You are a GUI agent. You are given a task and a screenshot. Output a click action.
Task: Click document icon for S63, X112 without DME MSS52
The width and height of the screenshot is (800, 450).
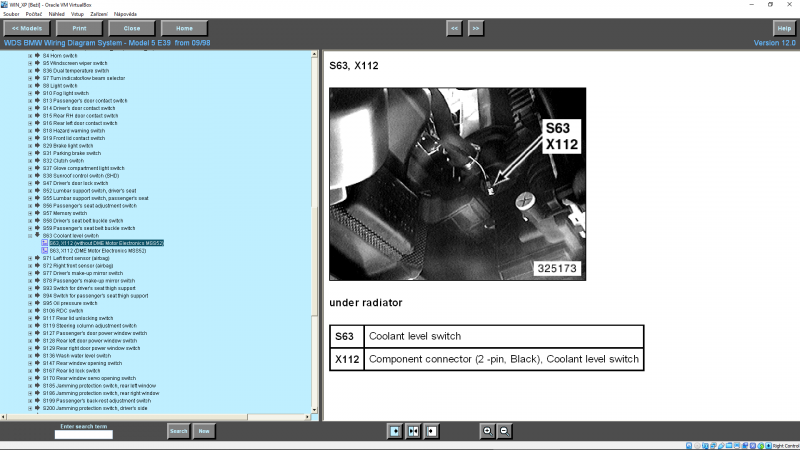(x=44, y=243)
